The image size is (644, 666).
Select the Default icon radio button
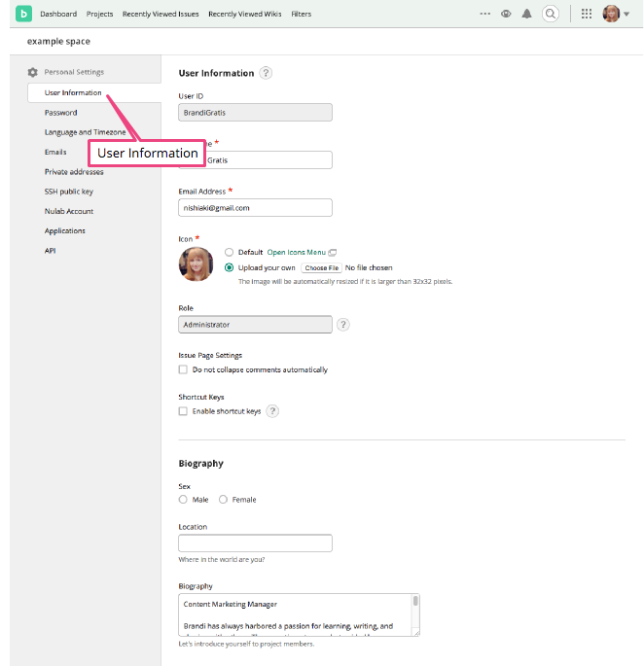[x=230, y=252]
